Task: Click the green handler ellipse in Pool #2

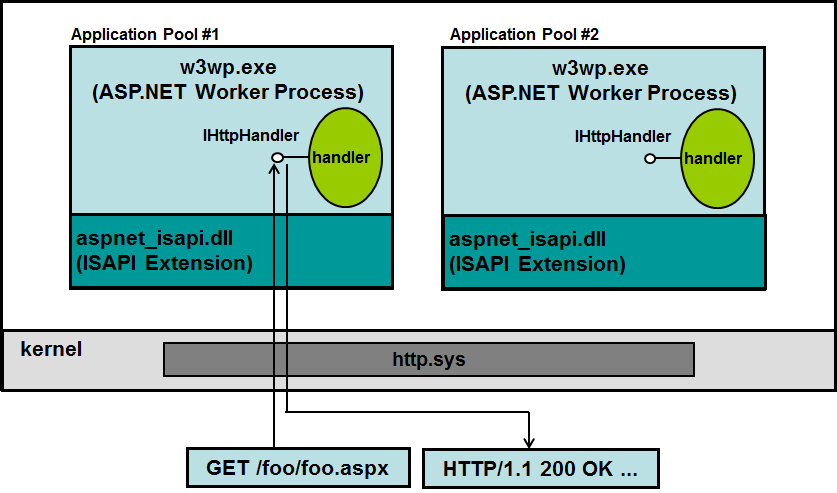Action: (717, 158)
